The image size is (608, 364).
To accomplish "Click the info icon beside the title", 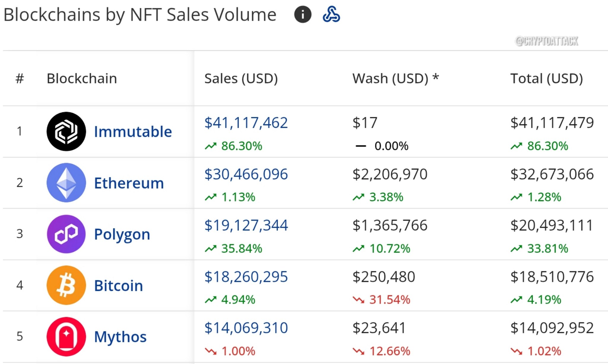I will (x=303, y=15).
